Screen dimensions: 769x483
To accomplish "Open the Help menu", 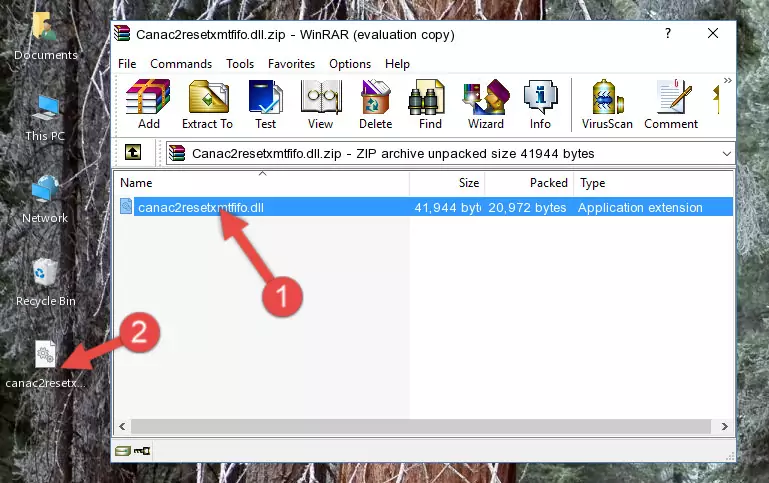I will (x=397, y=64).
